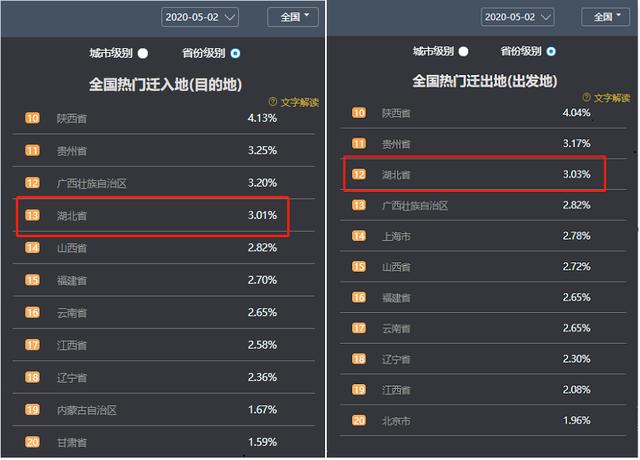The height and width of the screenshot is (460, 640).
Task: Click rank 13 badge for 湖北省 in 迁入地 list
Action: [x=33, y=215]
